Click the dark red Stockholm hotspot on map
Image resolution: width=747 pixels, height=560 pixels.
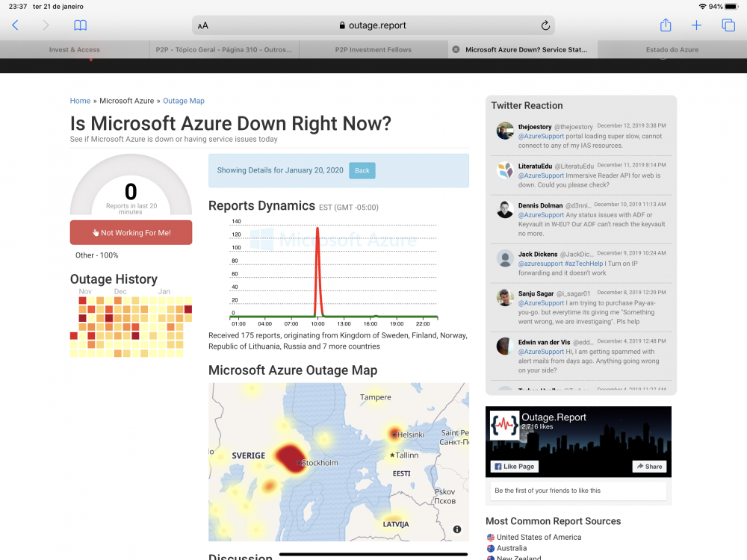[288, 457]
